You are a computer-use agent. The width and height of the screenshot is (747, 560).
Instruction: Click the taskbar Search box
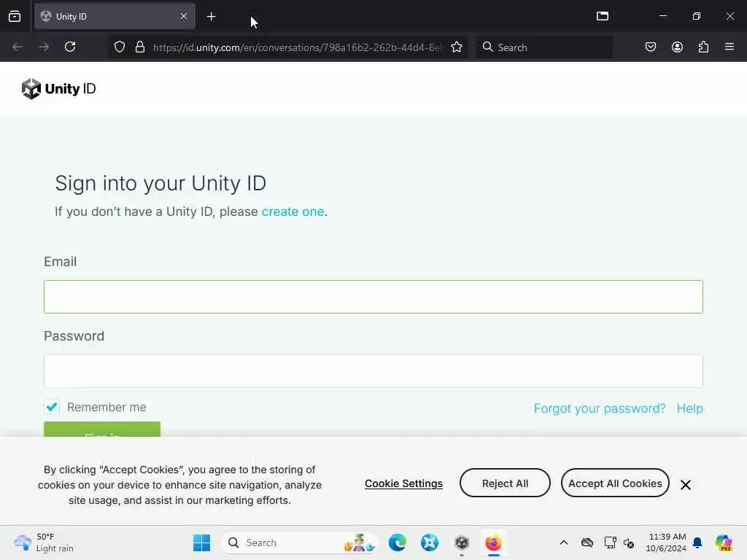[x=300, y=542]
